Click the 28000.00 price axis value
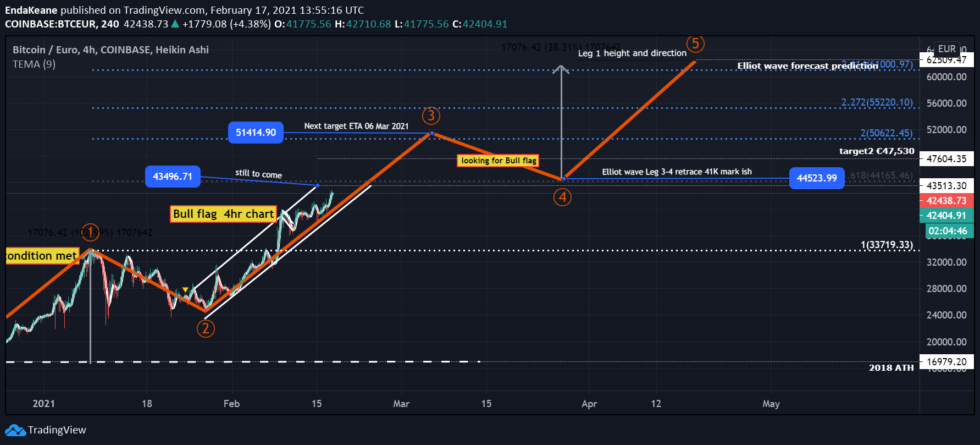 tap(946, 289)
